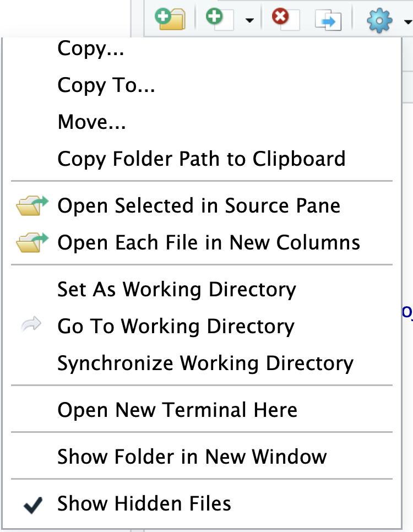
Task: Open Each File in New Columns
Action: click(209, 243)
